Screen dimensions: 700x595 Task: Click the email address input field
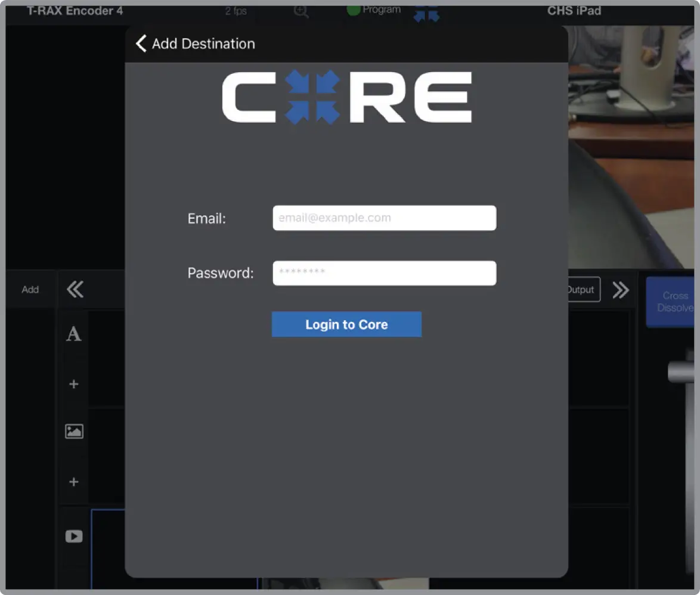point(384,218)
